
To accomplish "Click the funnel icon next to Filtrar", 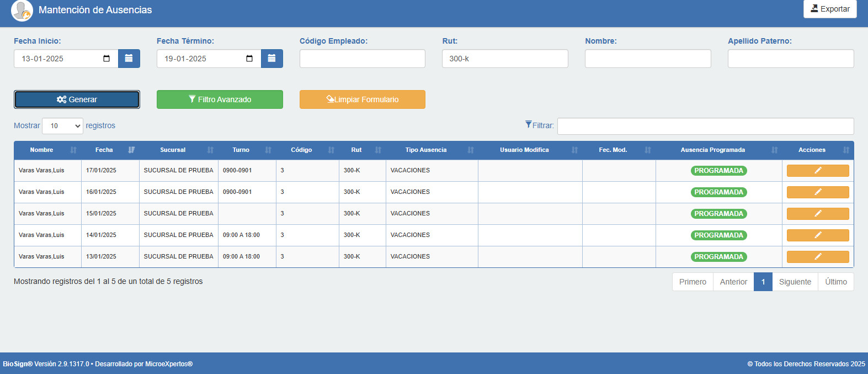I will point(529,125).
